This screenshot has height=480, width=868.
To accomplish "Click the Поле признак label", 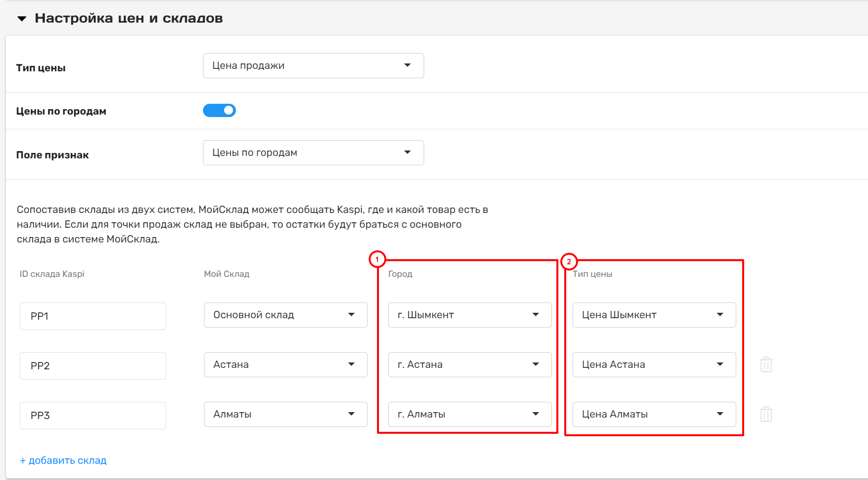I will (x=53, y=155).
